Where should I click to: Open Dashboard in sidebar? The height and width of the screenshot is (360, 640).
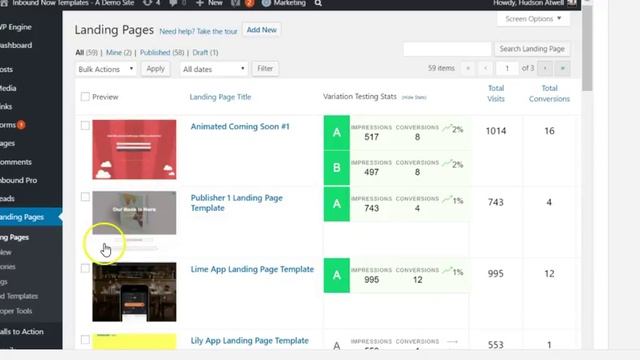(16, 45)
